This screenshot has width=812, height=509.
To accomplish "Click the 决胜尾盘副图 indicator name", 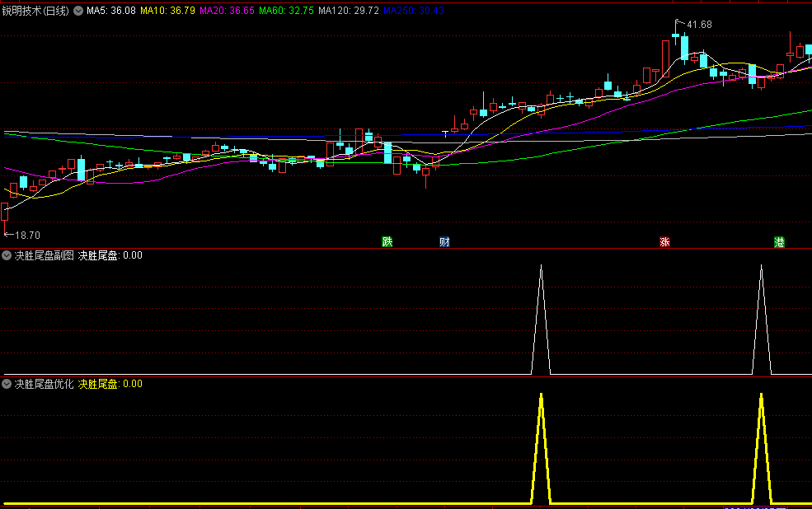I will [45, 255].
